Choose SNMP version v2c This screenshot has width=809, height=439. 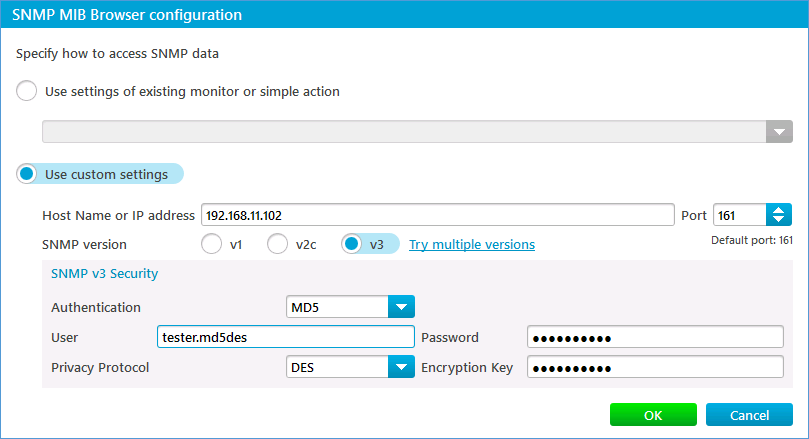click(277, 244)
